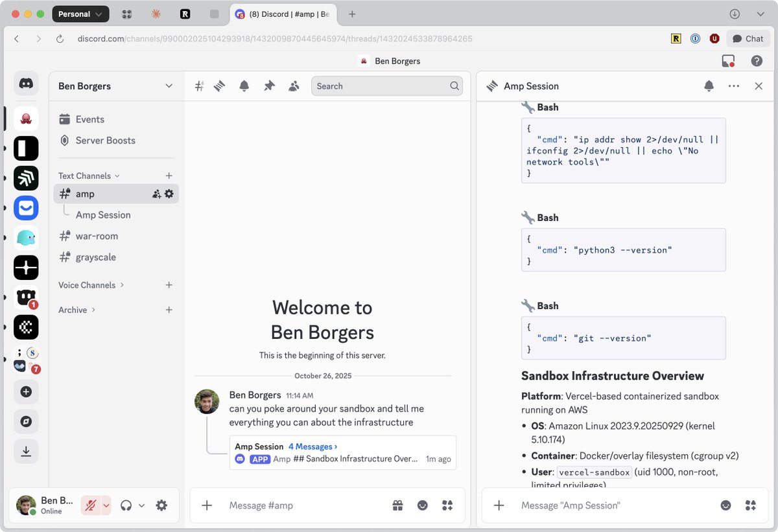Open a new browser tab
Image resolution: width=778 pixels, height=532 pixels.
pos(352,14)
